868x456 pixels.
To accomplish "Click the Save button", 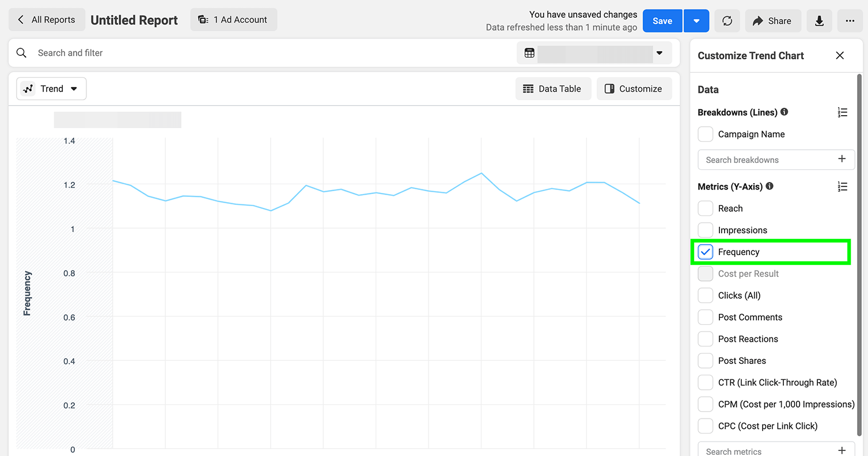I will coord(662,21).
